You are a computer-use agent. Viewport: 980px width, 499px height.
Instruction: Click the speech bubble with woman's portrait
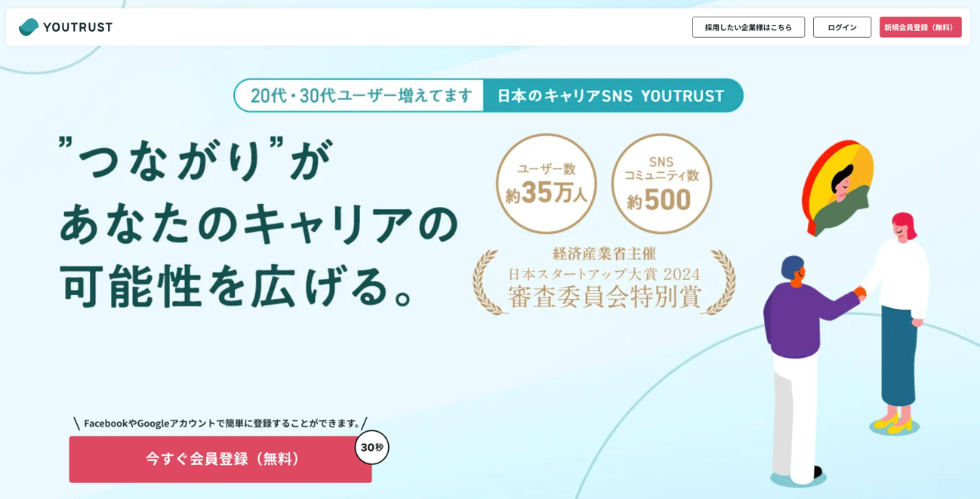(x=838, y=187)
